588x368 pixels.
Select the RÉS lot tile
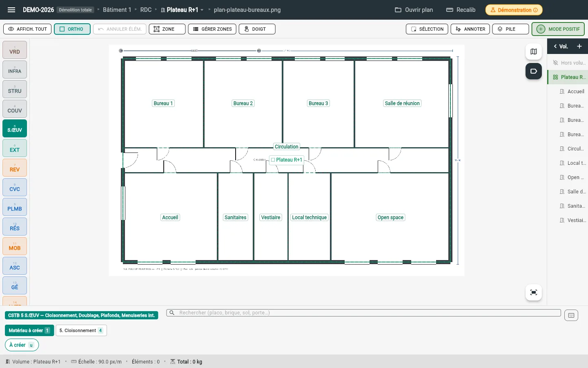[x=15, y=227]
